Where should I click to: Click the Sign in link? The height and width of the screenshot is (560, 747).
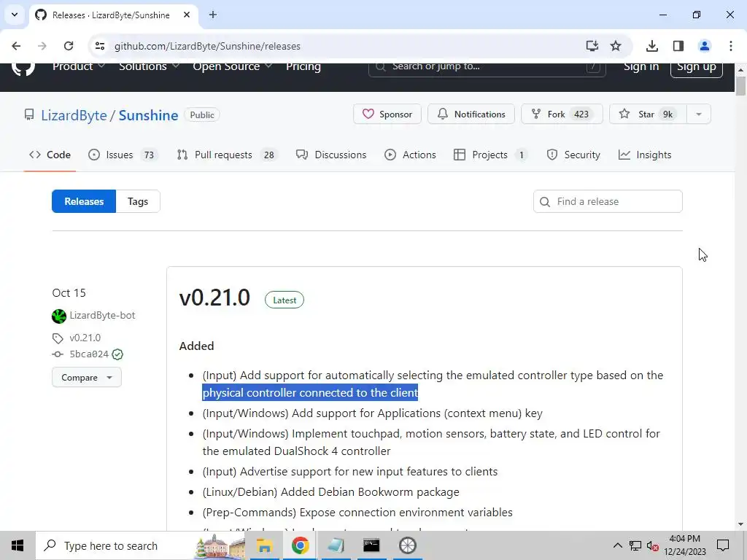tap(640, 66)
